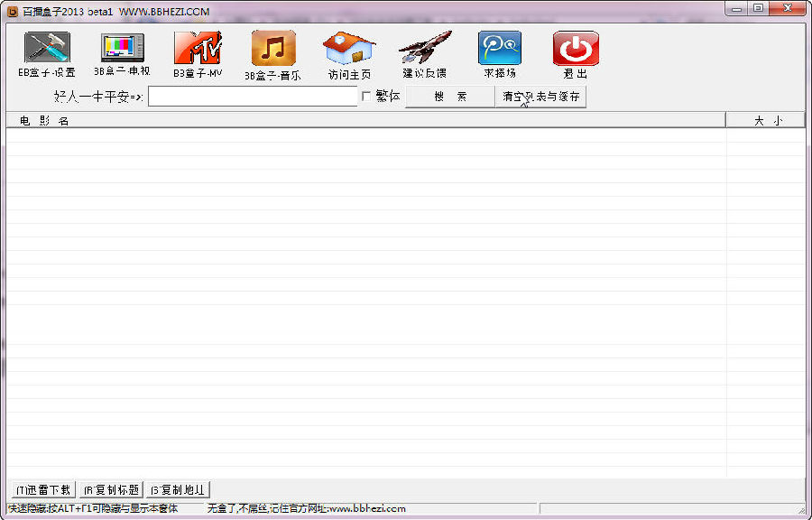Click 清空列表与缓存 button
The height and width of the screenshot is (520, 812).
tap(541, 97)
